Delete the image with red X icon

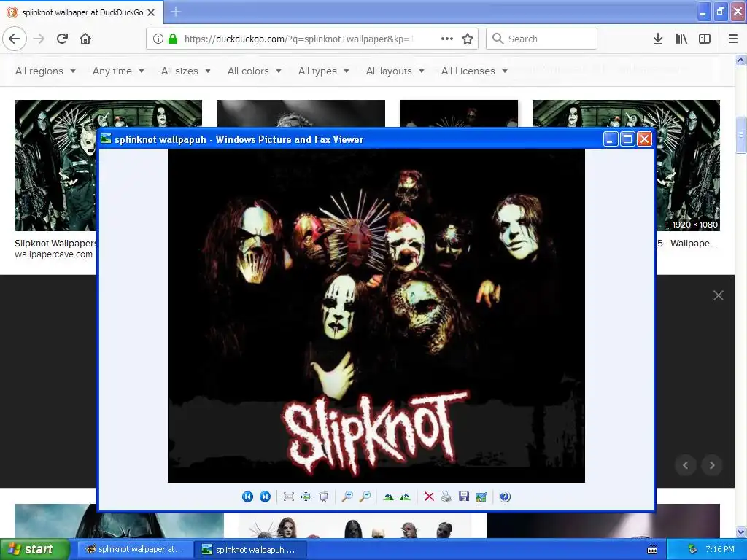(x=429, y=497)
